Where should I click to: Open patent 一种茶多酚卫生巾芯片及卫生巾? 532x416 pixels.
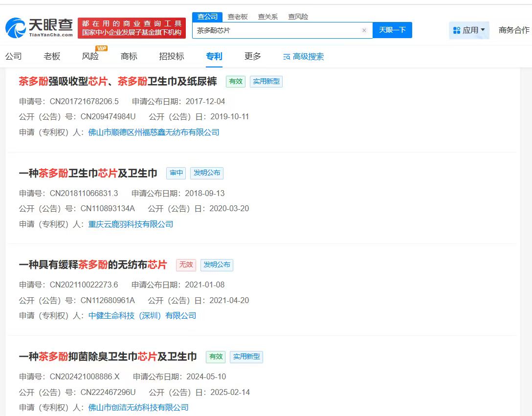click(x=88, y=174)
